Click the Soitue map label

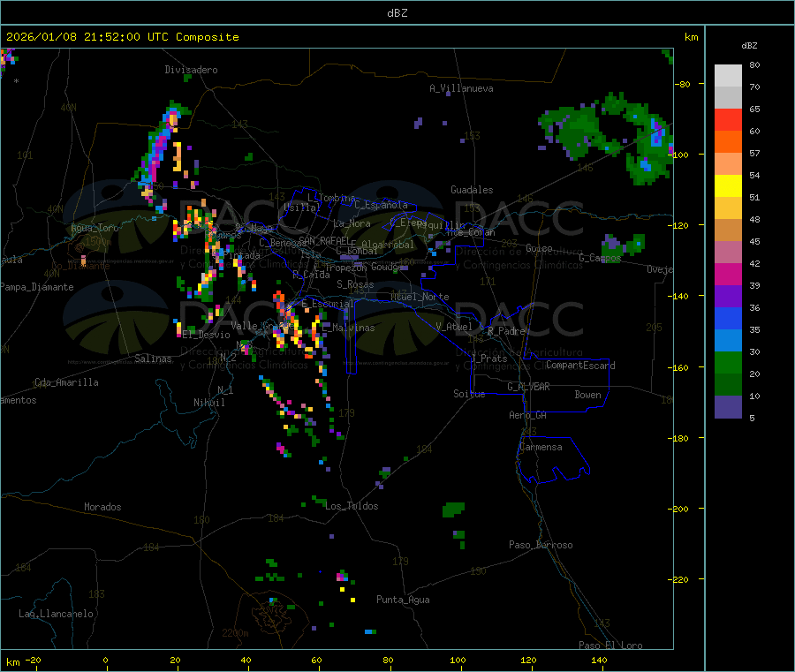click(469, 394)
